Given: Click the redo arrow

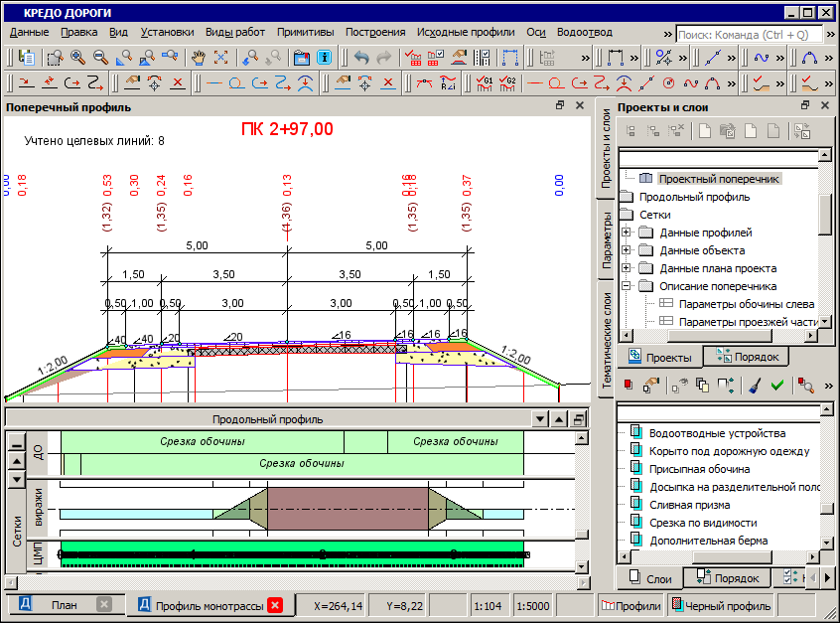Looking at the screenshot, I should pos(384,58).
